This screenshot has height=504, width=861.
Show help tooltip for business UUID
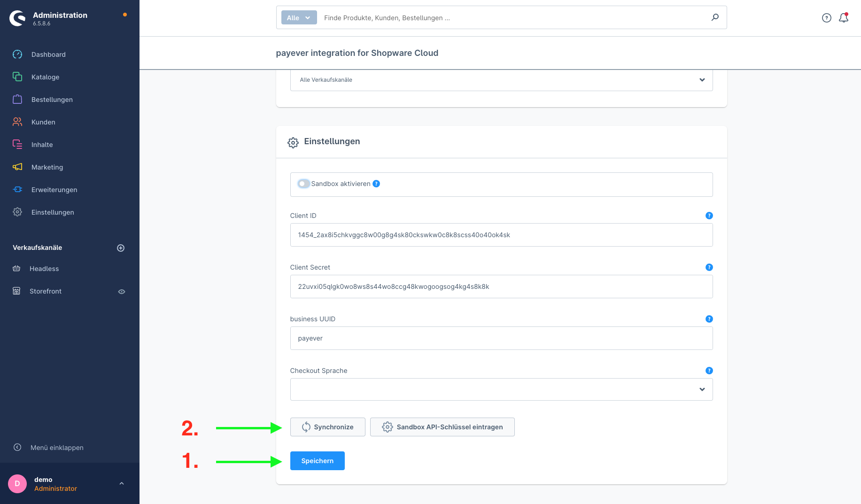709,319
